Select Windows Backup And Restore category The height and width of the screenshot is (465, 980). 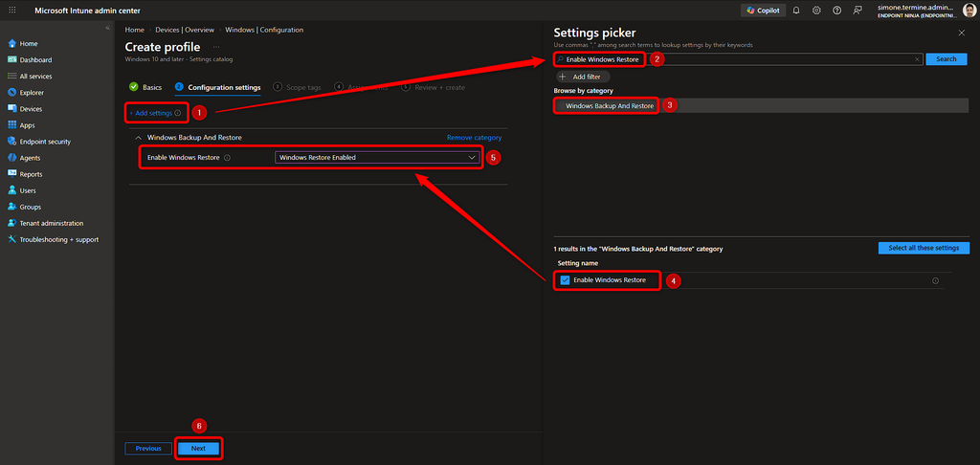point(761,105)
